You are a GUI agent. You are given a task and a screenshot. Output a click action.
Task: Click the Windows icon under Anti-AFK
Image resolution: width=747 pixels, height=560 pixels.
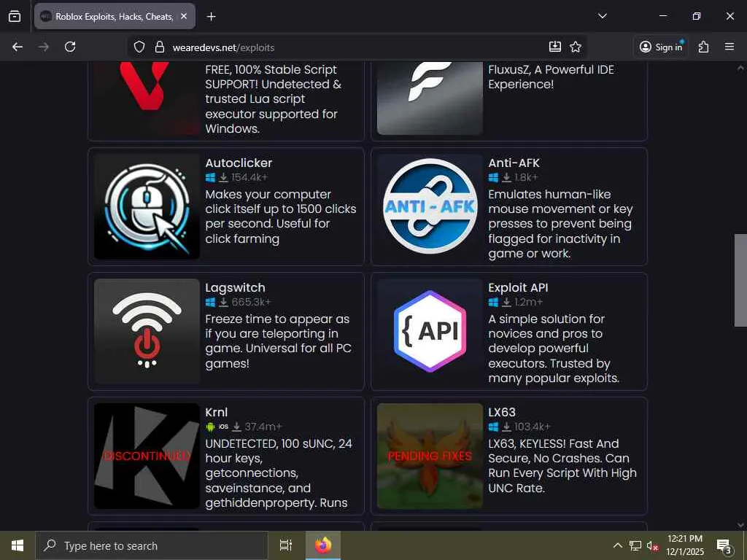coord(493,178)
